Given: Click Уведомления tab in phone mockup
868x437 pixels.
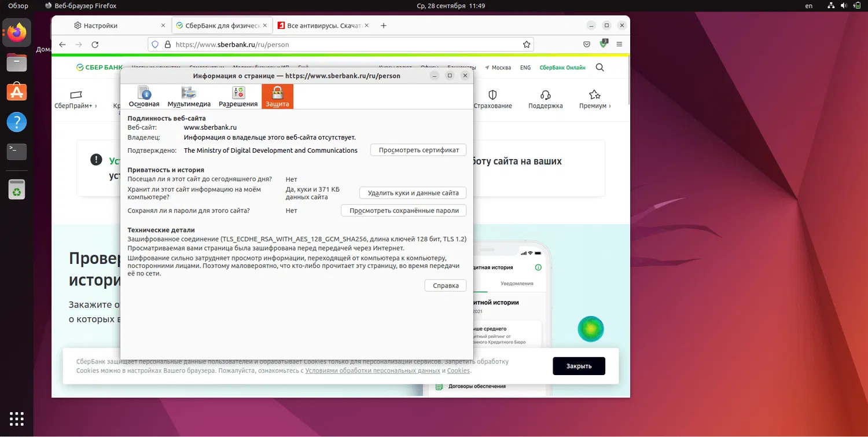Looking at the screenshot, I should tap(517, 284).
